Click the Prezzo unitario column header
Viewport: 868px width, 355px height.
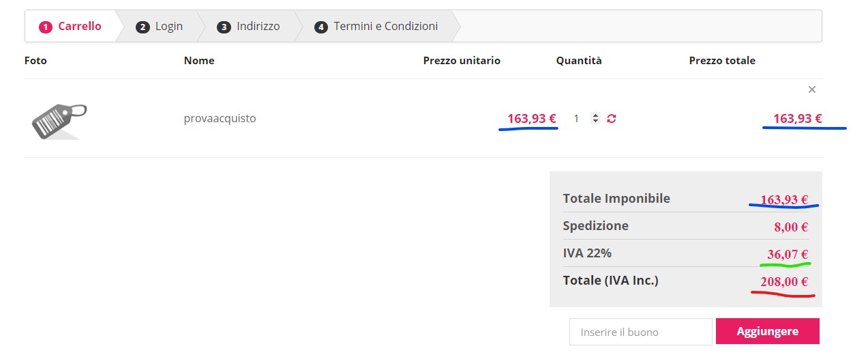[462, 61]
